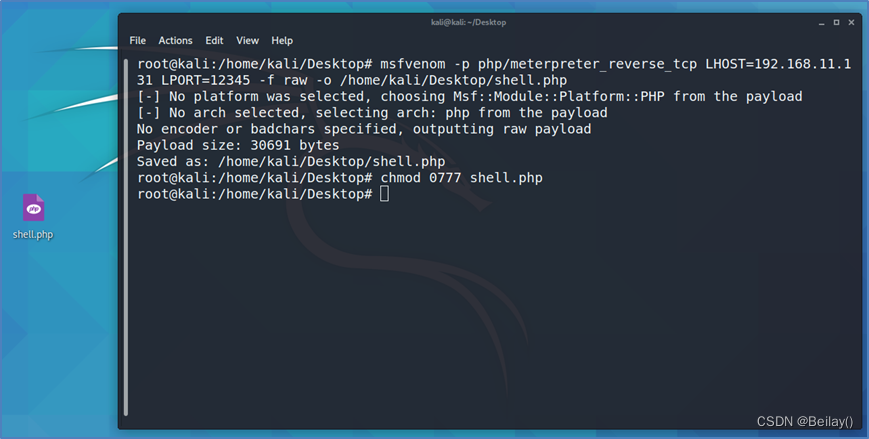
Task: Click the 'chmod 0777 shell.php' command text
Action: [x=461, y=178]
